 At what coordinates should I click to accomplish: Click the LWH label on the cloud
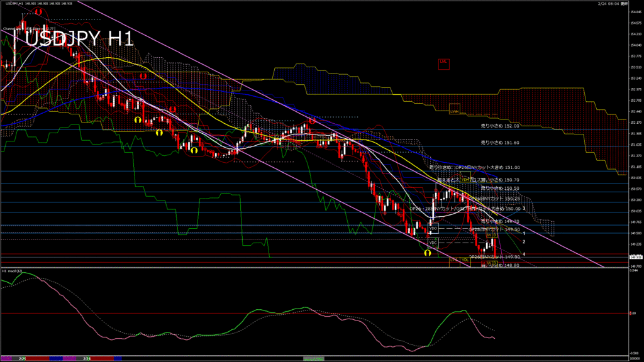454,112
